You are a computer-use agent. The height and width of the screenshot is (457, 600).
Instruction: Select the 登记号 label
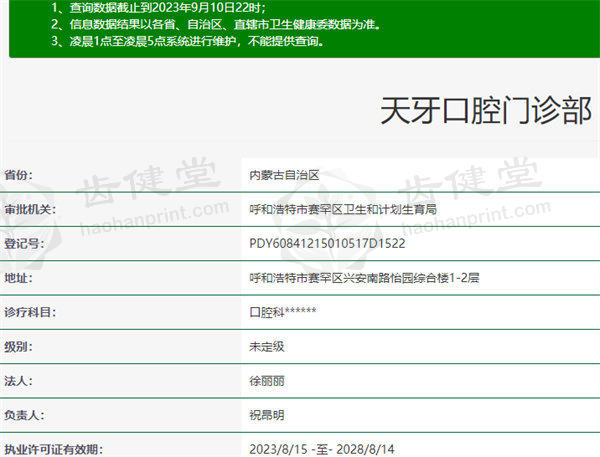tap(24, 243)
